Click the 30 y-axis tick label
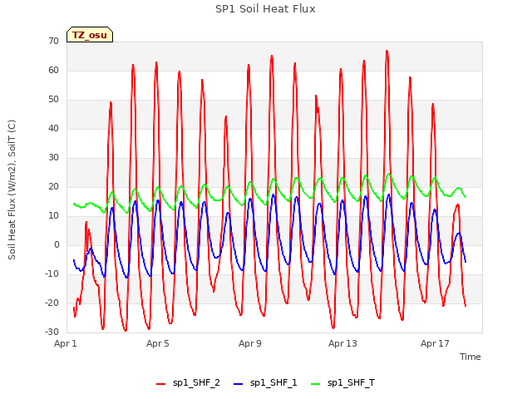 (53, 157)
